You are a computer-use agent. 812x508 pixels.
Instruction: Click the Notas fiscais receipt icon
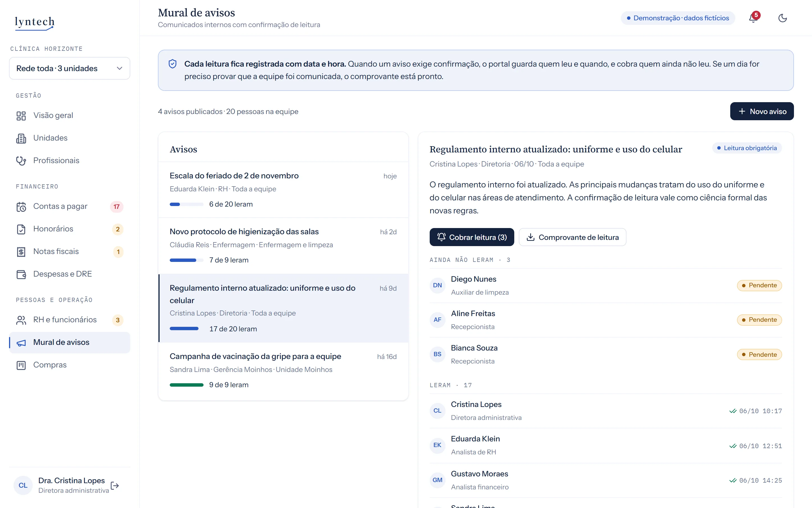[21, 252]
